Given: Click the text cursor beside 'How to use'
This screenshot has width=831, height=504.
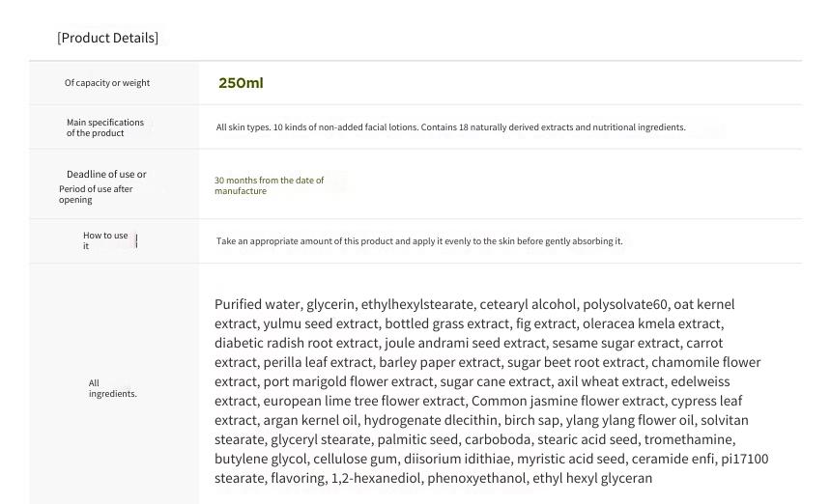Looking at the screenshot, I should click(136, 240).
